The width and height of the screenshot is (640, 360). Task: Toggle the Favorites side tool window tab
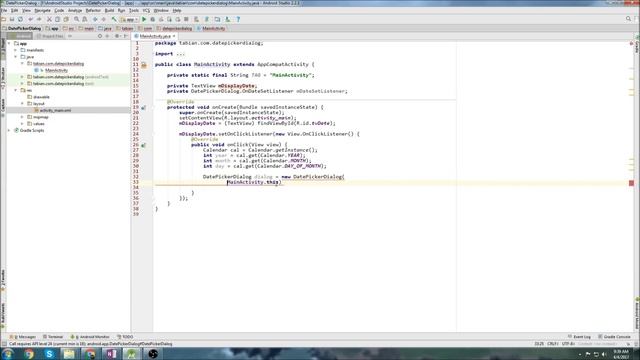[x=3, y=280]
